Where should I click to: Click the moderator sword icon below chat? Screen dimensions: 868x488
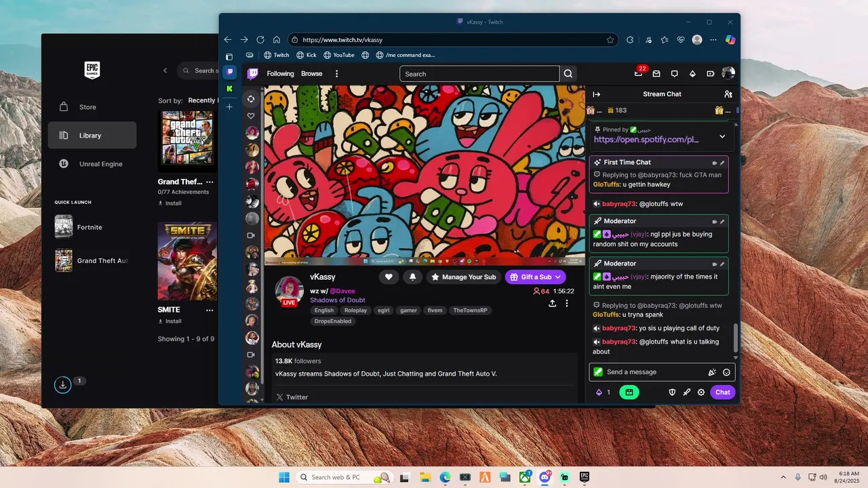(686, 392)
